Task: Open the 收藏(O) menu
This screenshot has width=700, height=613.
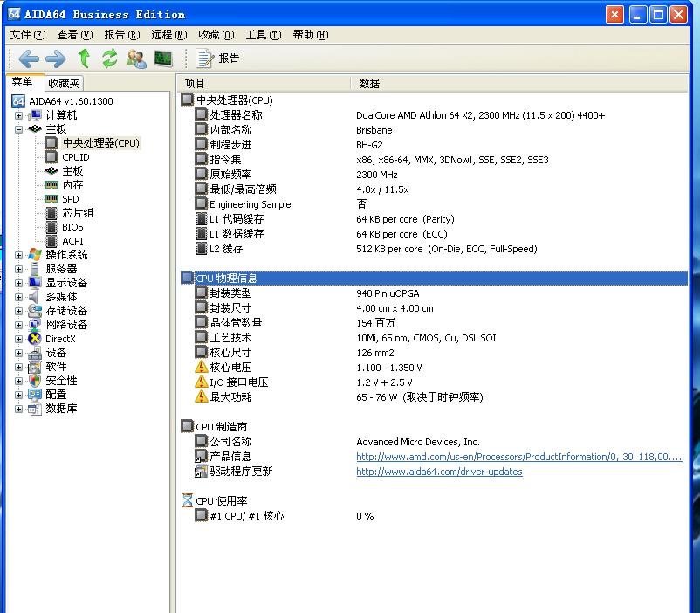Action: click(216, 35)
